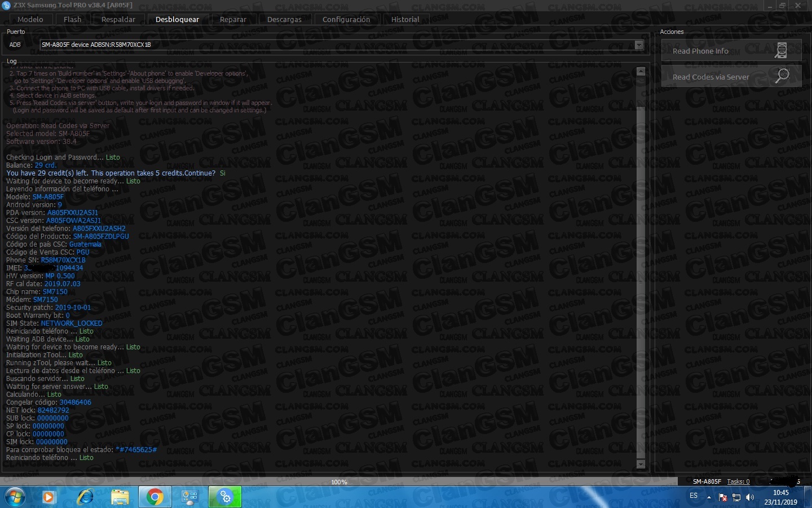
Task: Click the Balance 29 crd. value
Action: click(45, 165)
